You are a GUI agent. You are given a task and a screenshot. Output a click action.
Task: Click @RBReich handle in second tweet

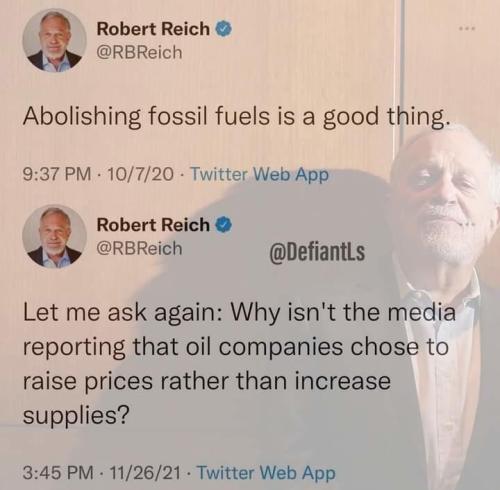[139, 248]
